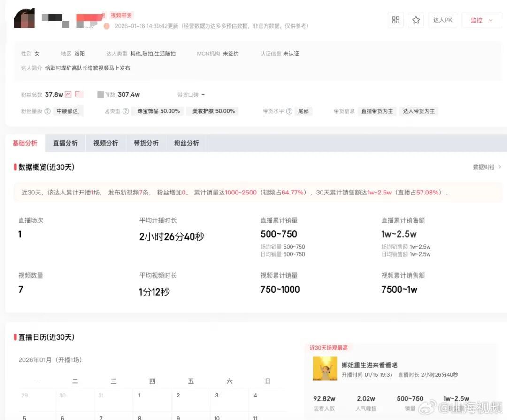This screenshot has height=420, width=507.
Task: Switch to 直播分析 tab
Action: coord(65,143)
